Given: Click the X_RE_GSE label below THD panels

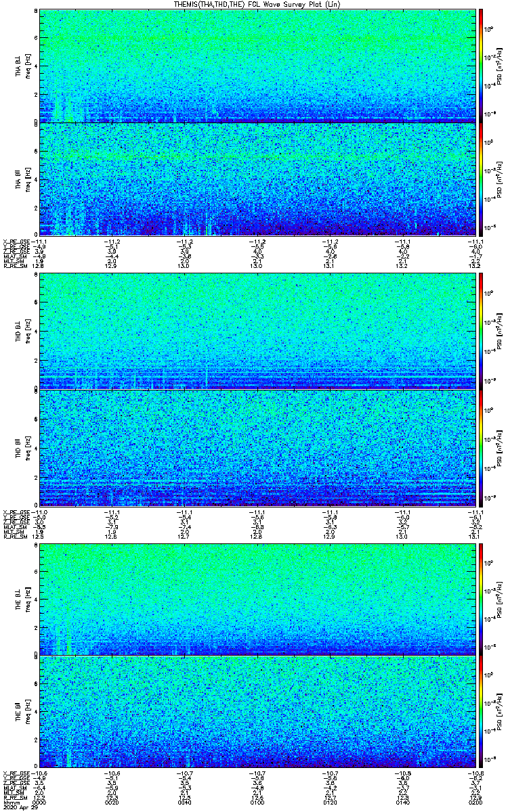Looking at the screenshot, I should (x=17, y=512).
